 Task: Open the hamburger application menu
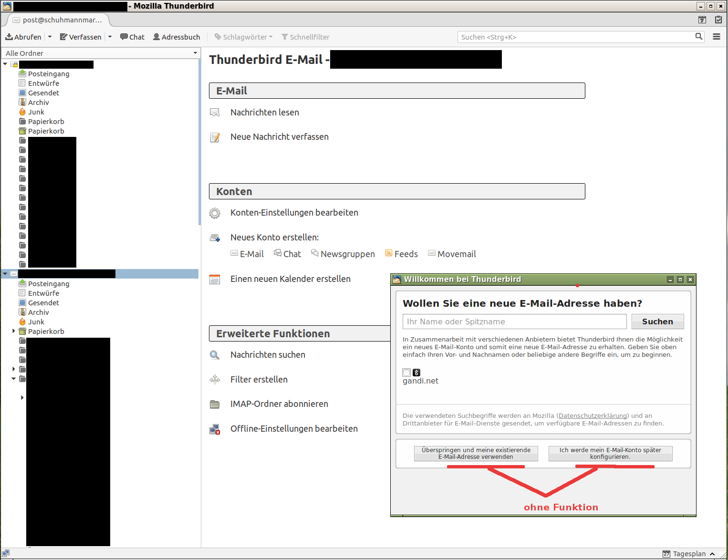(717, 36)
